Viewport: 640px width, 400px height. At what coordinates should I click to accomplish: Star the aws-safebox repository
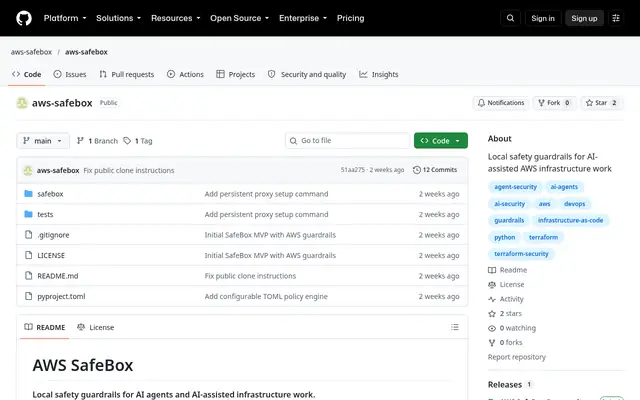pos(602,103)
